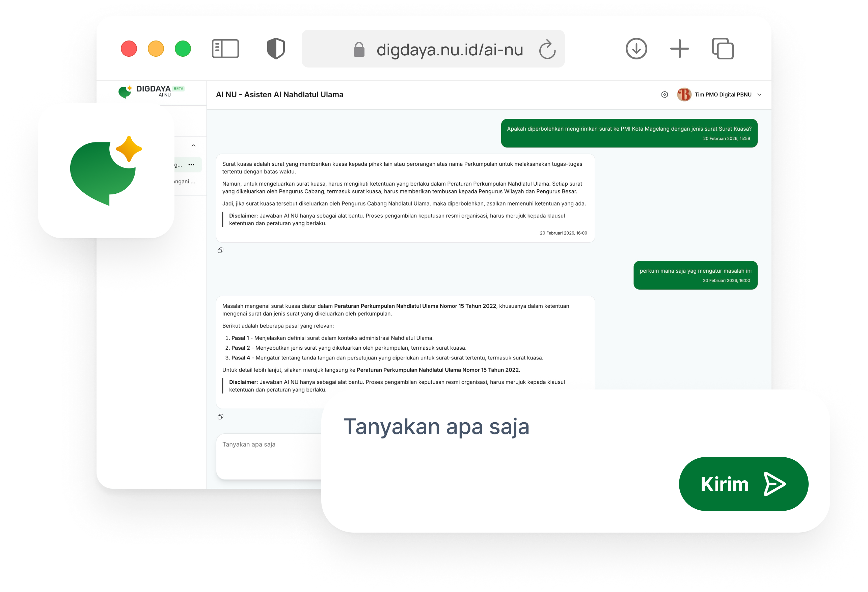Image resolution: width=868 pixels, height=592 pixels.
Task: Open the browser downloads icon
Action: point(636,49)
